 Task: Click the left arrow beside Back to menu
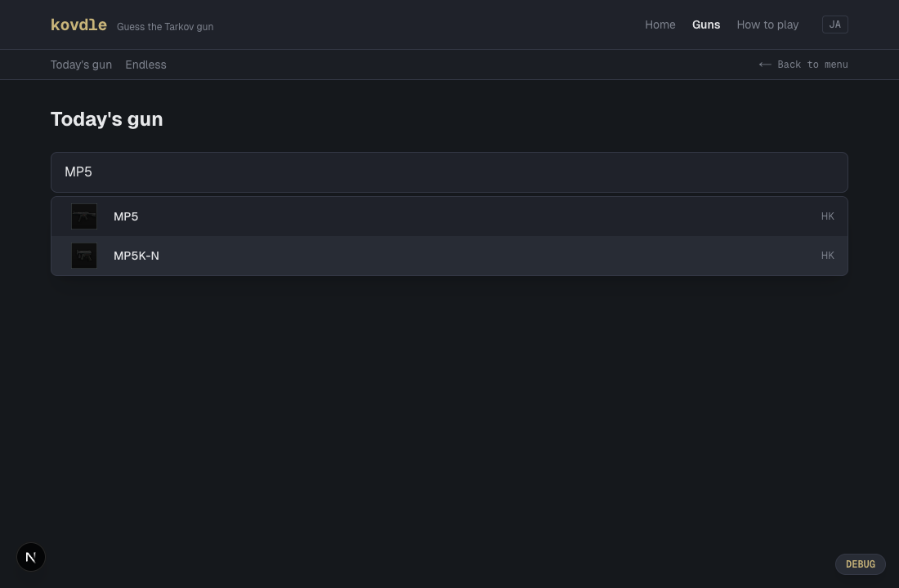765,65
